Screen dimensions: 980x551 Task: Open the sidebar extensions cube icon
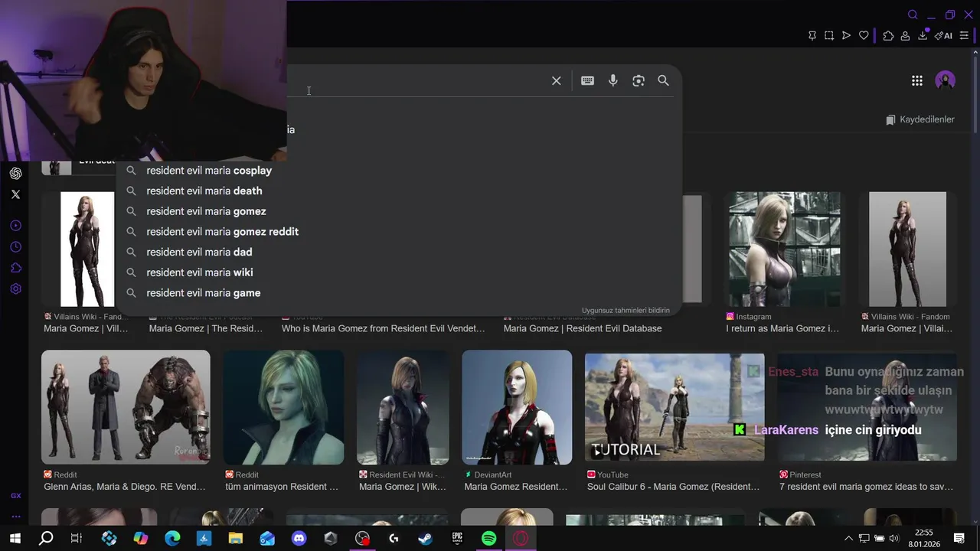click(x=15, y=268)
